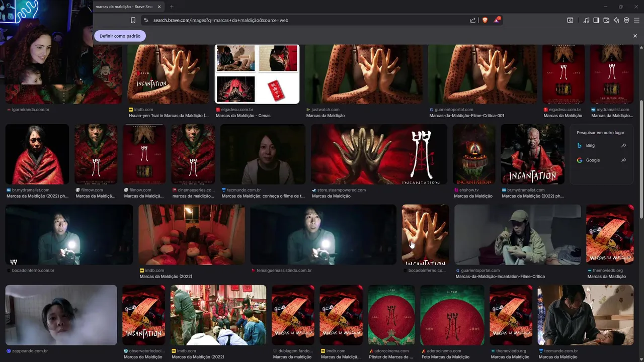Screen dimensions: 644x362
Task: Open the ahshow.tv Incantation image
Action: click(x=474, y=154)
